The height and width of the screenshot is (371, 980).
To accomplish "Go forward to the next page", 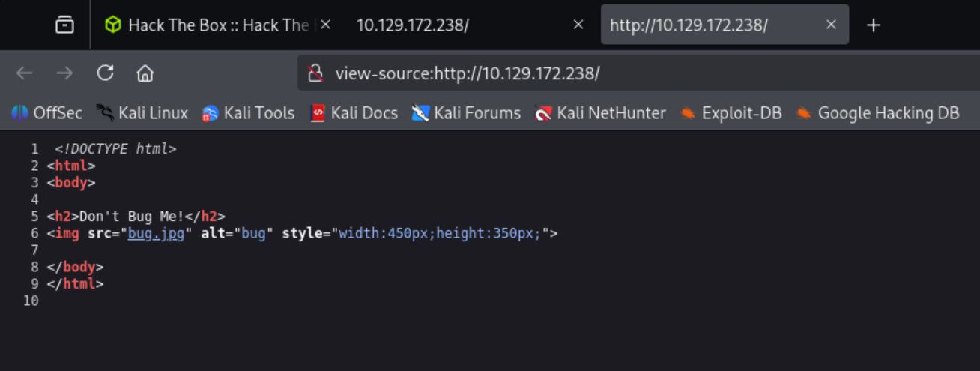I will tap(64, 73).
